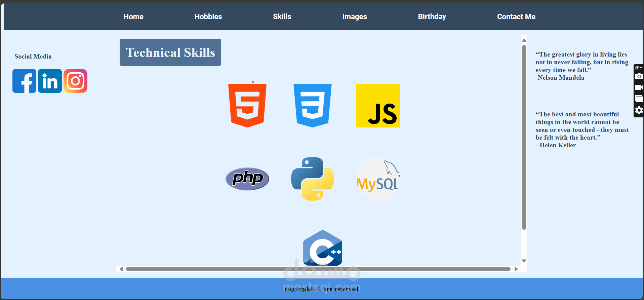This screenshot has width=644, height=300.
Task: Click the Python logo
Action: click(x=313, y=179)
